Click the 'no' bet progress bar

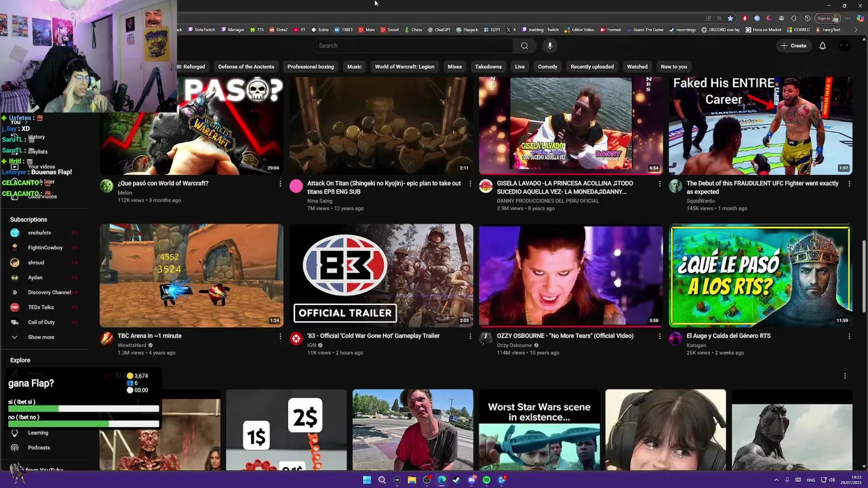coord(84,424)
